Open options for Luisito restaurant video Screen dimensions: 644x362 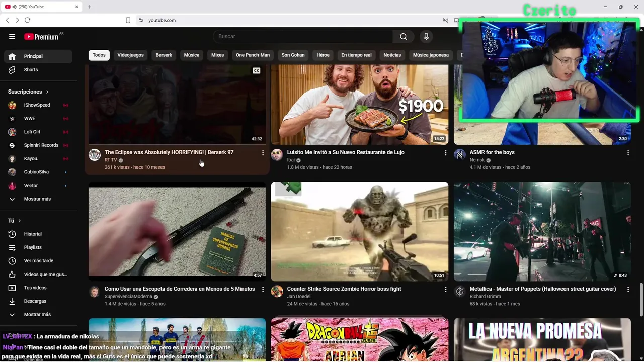pyautogui.click(x=445, y=153)
